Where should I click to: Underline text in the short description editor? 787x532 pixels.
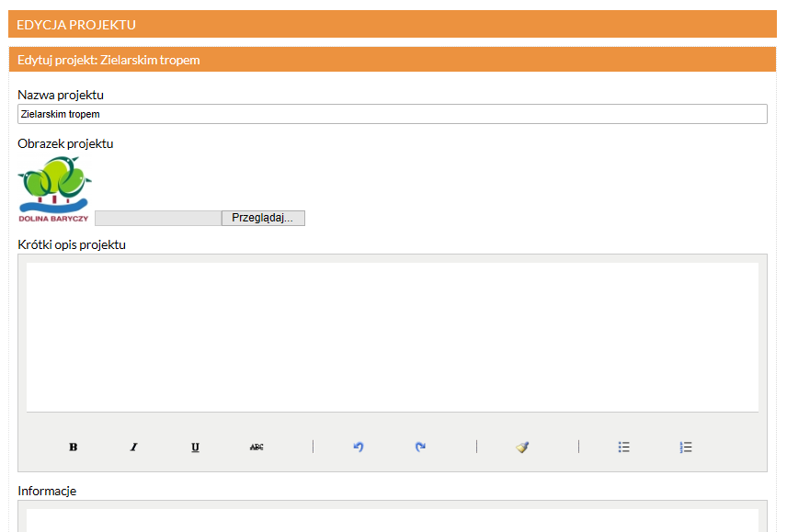(x=195, y=447)
